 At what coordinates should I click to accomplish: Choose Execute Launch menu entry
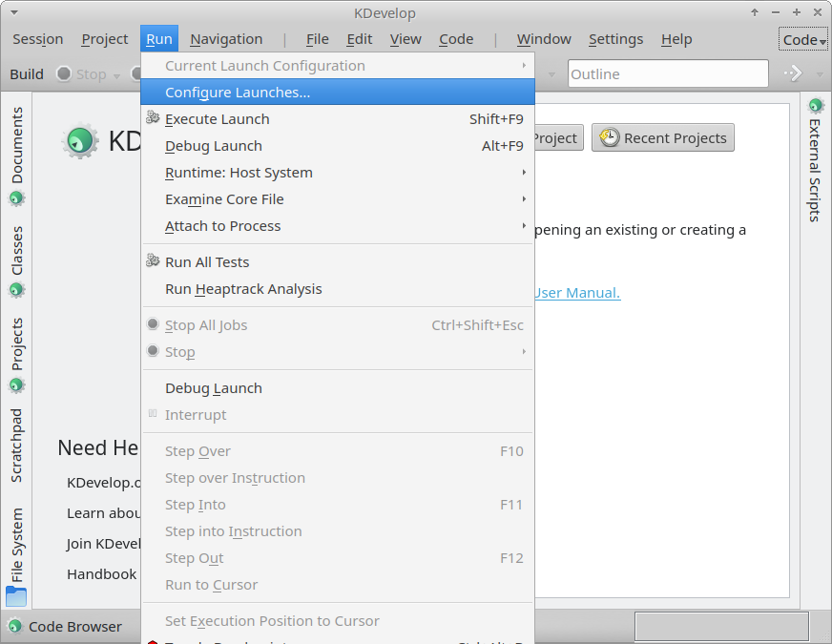click(338, 119)
